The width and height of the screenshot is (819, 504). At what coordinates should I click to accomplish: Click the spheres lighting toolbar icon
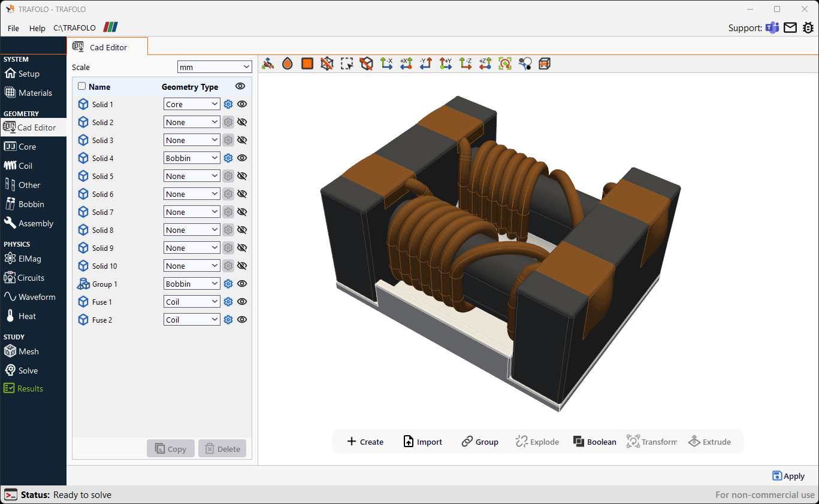[525, 63]
